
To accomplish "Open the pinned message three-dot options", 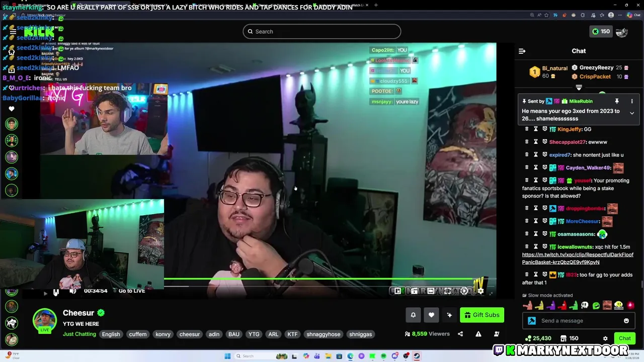I will (632, 101).
